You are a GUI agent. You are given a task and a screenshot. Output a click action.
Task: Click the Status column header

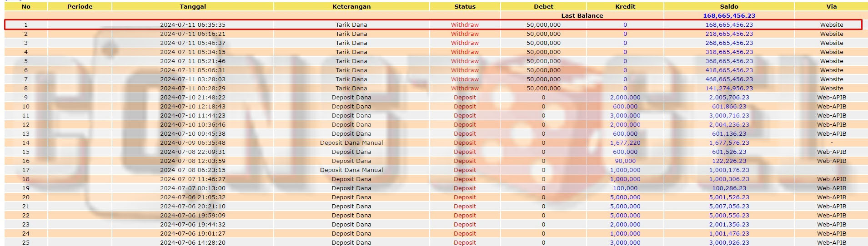[x=465, y=6]
